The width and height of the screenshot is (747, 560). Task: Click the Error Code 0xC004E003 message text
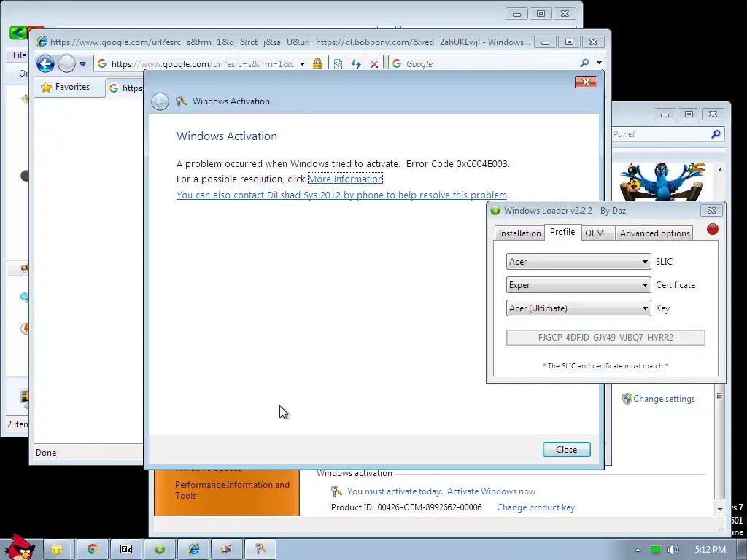click(x=457, y=163)
